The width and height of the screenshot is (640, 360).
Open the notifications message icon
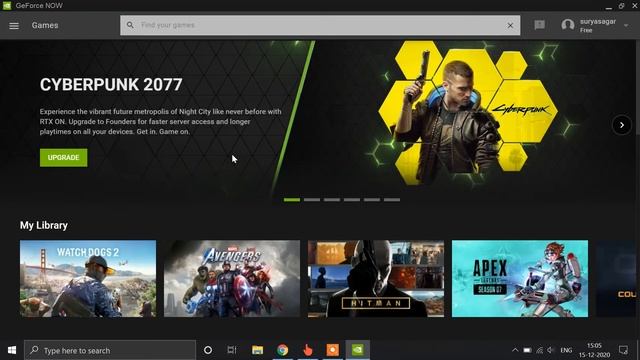(x=540, y=25)
